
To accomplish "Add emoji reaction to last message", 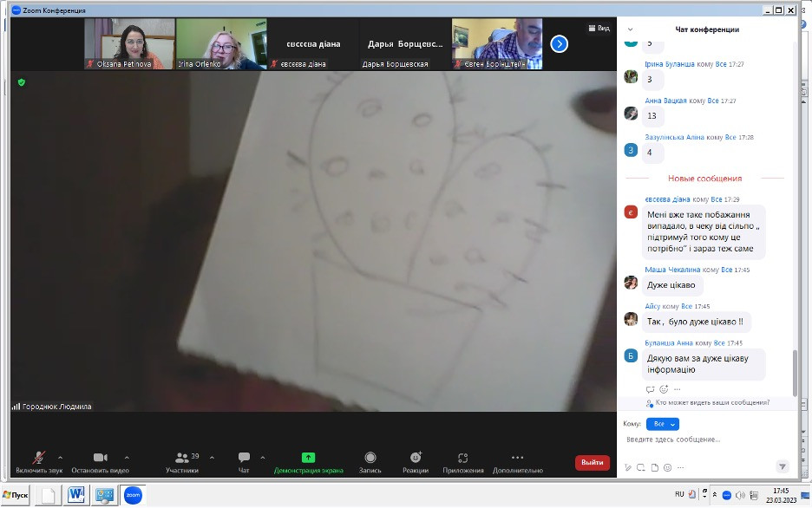I will pos(664,389).
